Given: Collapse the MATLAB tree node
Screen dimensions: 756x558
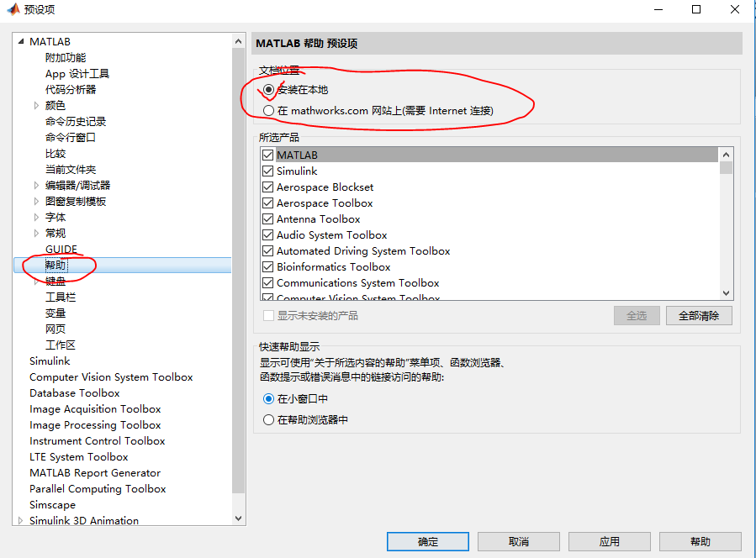Looking at the screenshot, I should point(21,42).
